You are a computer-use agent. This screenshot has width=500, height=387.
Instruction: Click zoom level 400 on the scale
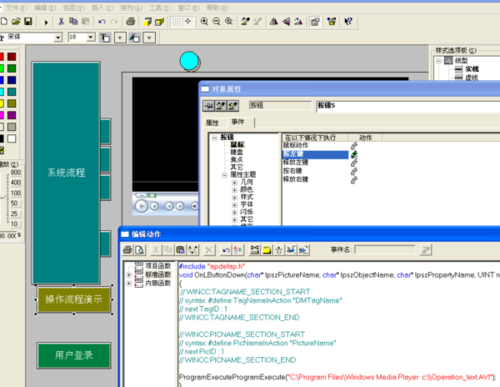[x=16, y=183]
